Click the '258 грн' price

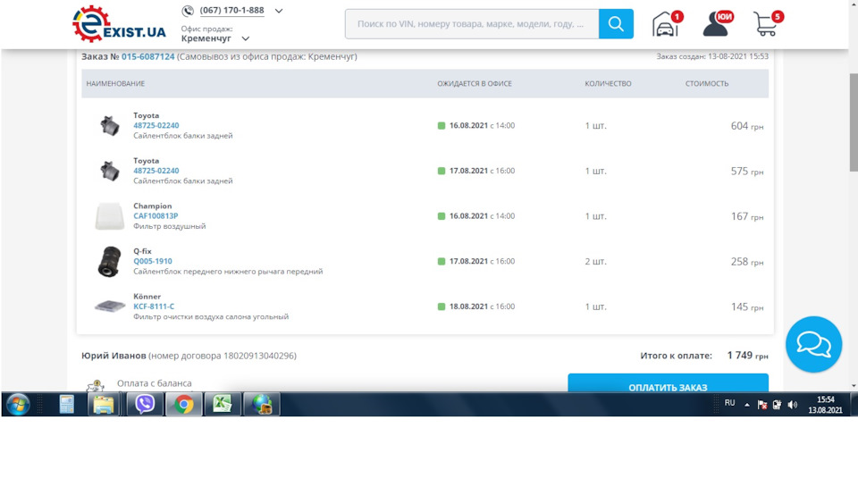point(747,262)
